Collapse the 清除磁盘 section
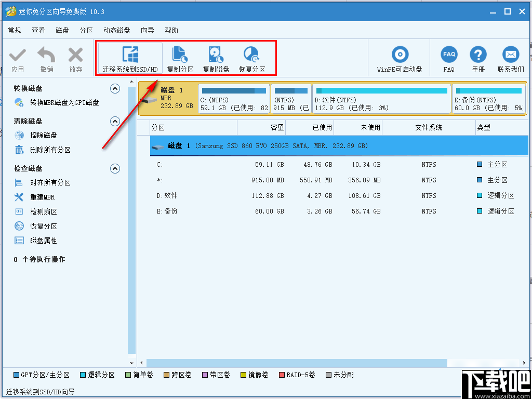532x399 pixels. pyautogui.click(x=115, y=121)
